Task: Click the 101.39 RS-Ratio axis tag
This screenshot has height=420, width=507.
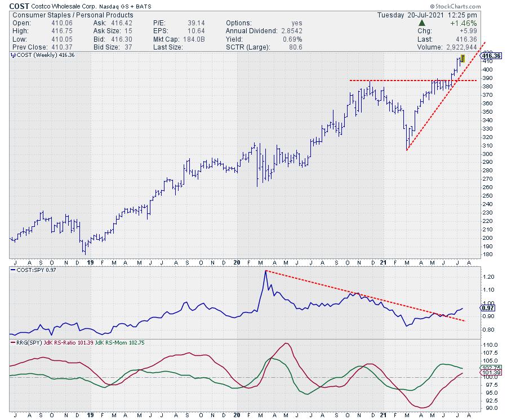Action: point(488,373)
